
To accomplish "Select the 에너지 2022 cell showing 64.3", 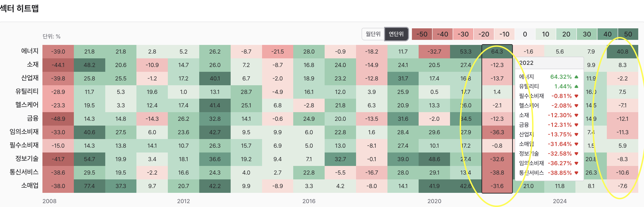I will pos(497,52).
